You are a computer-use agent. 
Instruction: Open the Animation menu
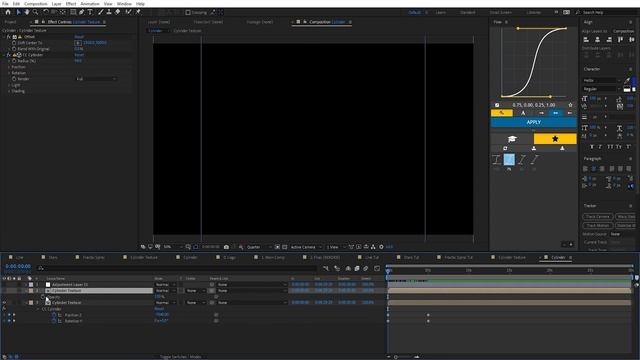click(x=90, y=4)
